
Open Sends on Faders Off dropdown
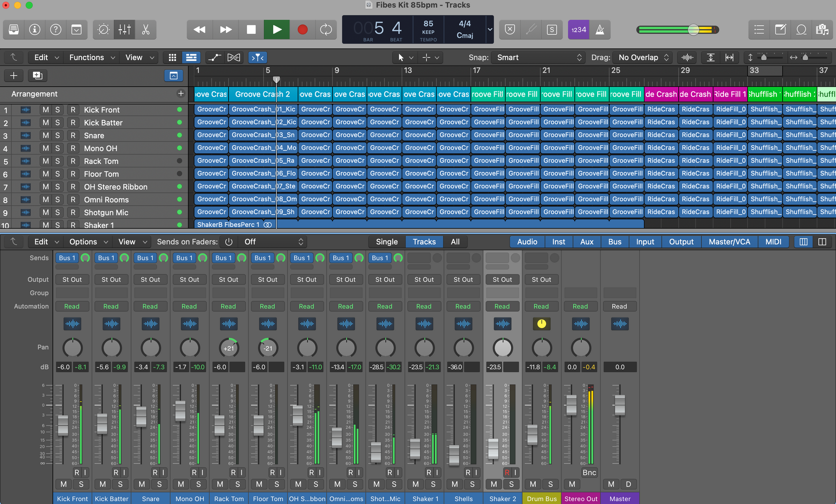(x=273, y=242)
